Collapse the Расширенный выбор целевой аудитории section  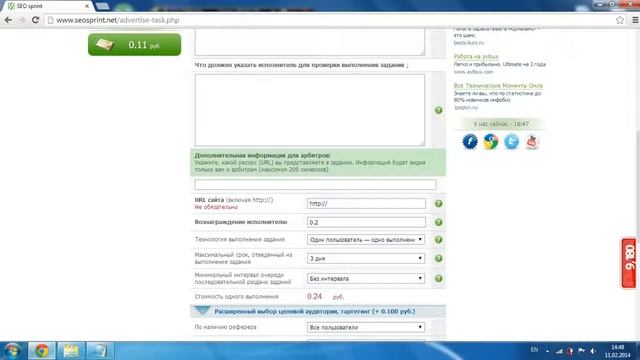point(318,311)
